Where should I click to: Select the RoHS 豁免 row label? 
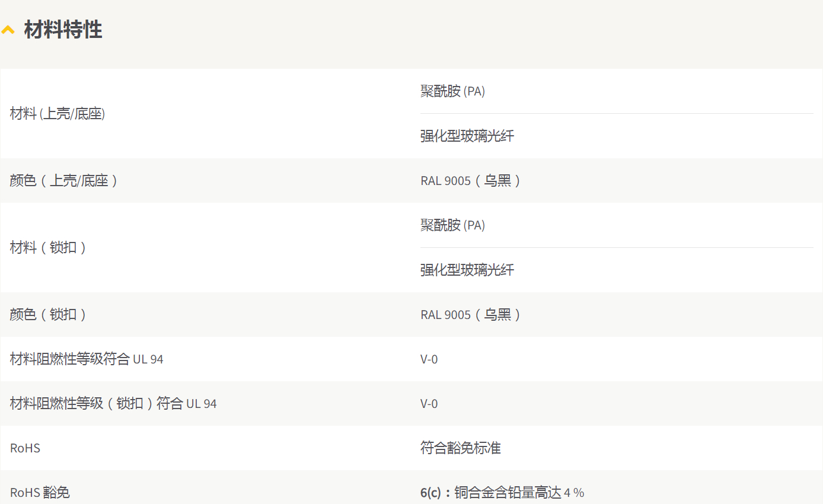tap(40, 493)
